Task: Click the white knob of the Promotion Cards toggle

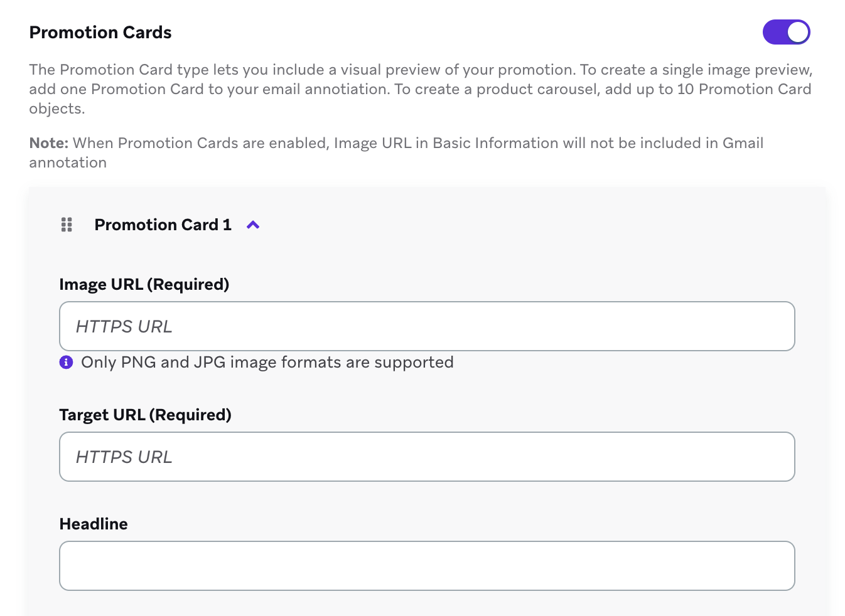Action: pos(798,32)
